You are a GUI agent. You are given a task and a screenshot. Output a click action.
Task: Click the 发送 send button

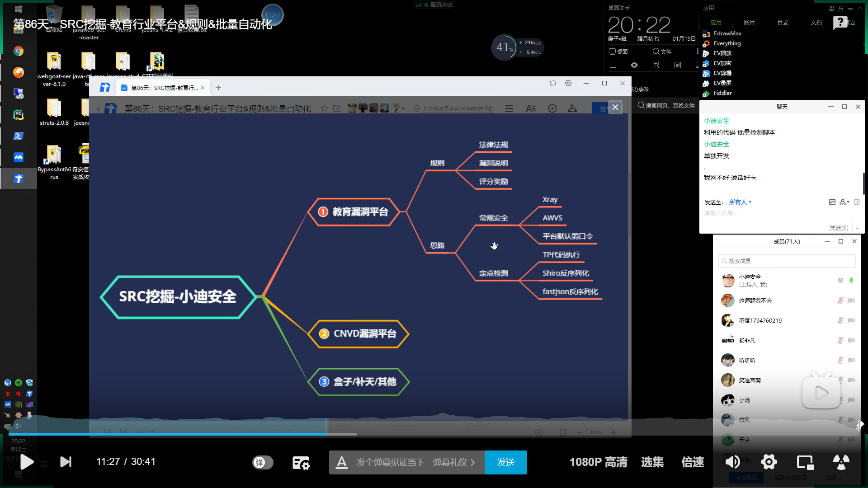[x=505, y=462]
